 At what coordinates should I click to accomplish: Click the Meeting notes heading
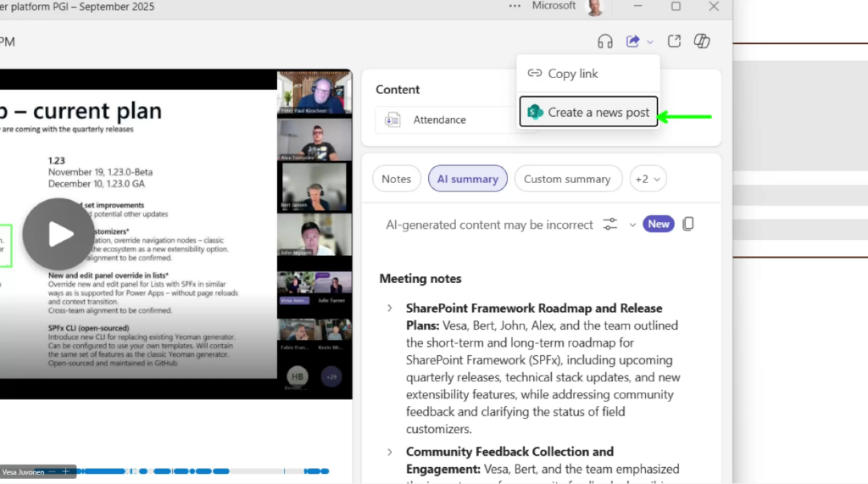420,279
